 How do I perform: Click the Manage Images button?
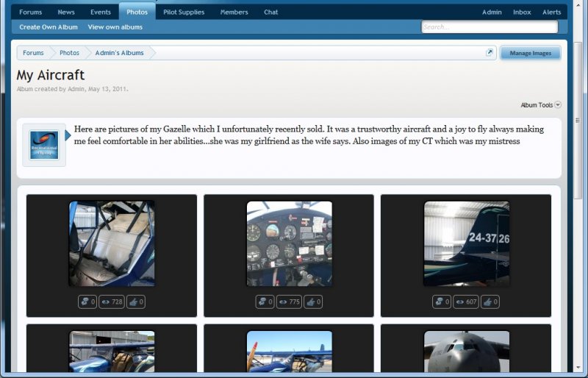pyautogui.click(x=530, y=53)
